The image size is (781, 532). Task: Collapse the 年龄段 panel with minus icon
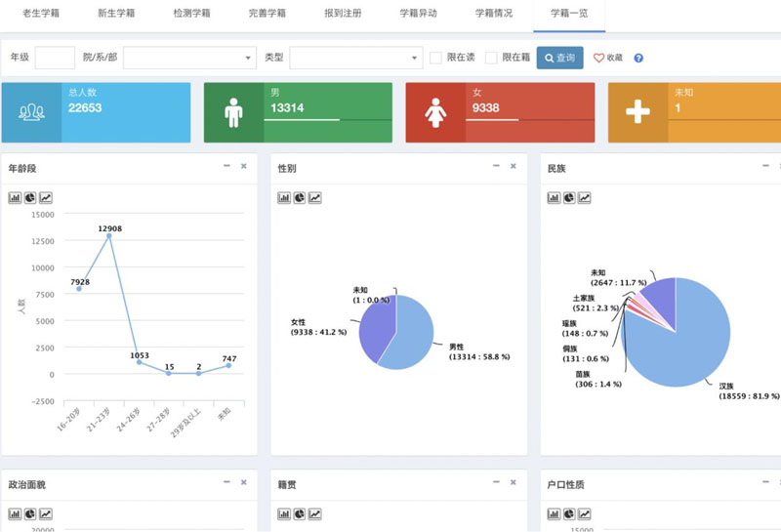[x=226, y=167]
